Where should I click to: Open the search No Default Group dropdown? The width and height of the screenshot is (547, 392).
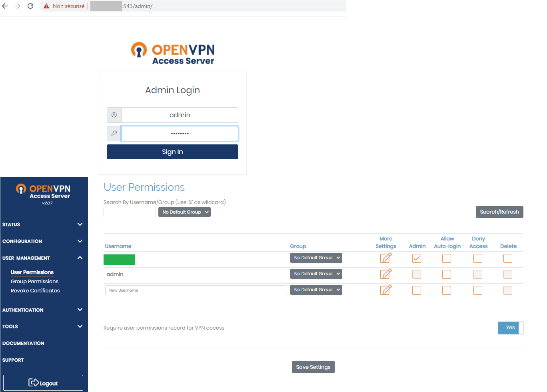184,212
